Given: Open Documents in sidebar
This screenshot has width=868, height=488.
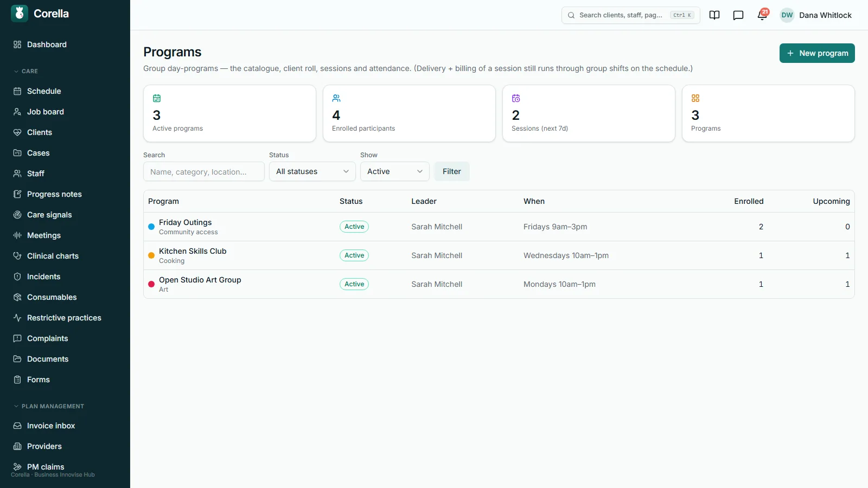Looking at the screenshot, I should pos(65,359).
